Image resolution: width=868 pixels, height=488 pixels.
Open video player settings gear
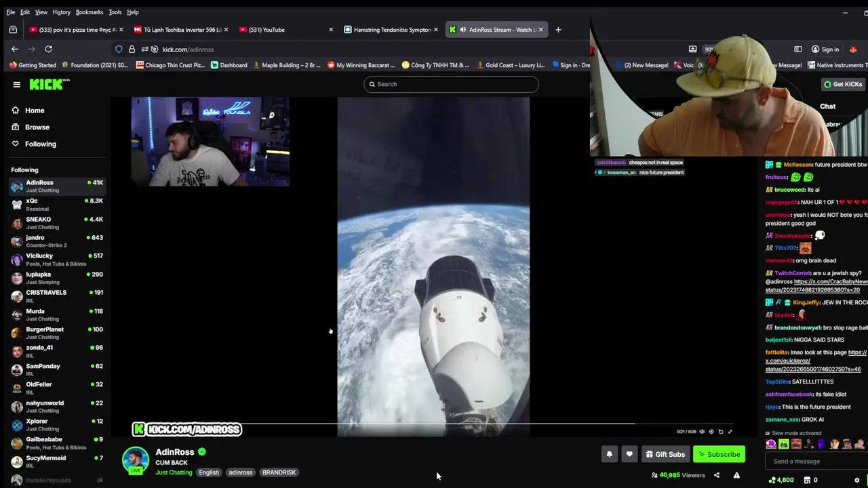coord(711,432)
